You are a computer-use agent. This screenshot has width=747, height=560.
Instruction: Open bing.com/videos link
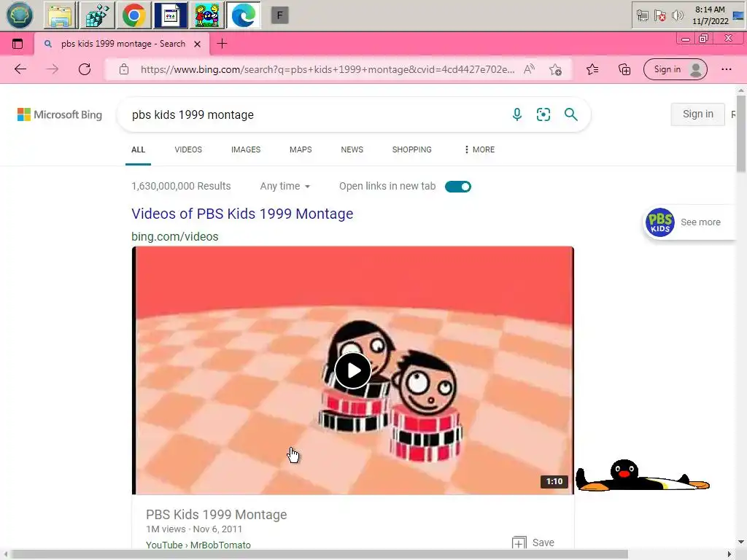(x=175, y=237)
